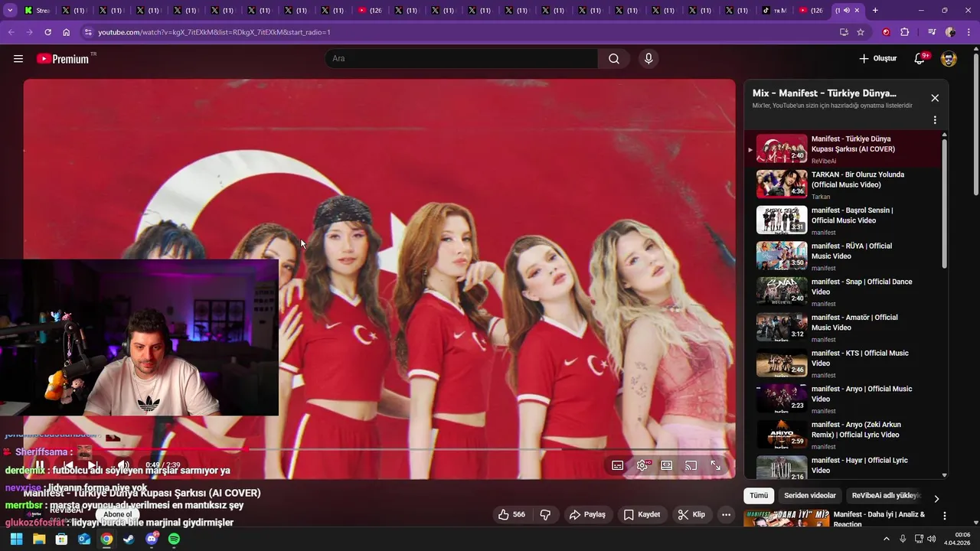
Task: Click the Oluştur create button
Action: click(x=877, y=59)
